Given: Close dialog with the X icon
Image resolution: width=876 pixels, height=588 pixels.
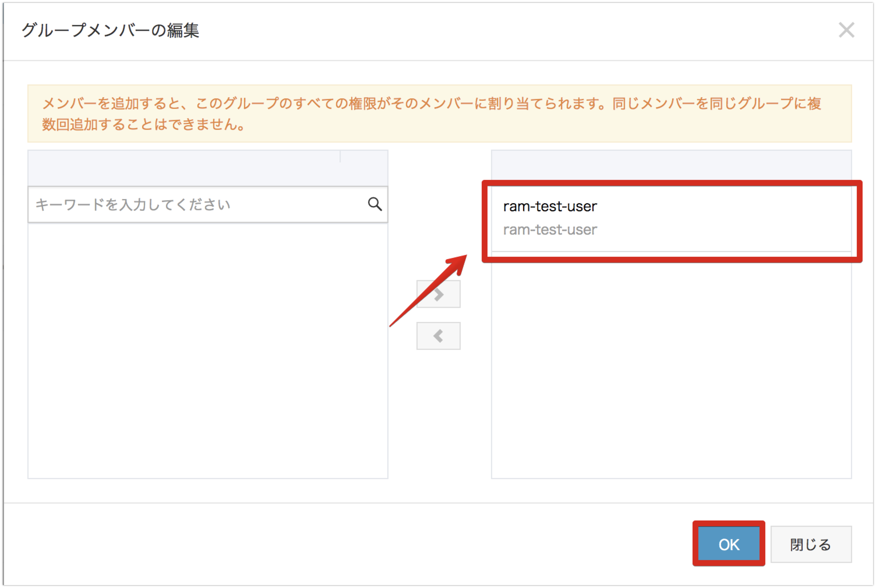Looking at the screenshot, I should (x=846, y=30).
